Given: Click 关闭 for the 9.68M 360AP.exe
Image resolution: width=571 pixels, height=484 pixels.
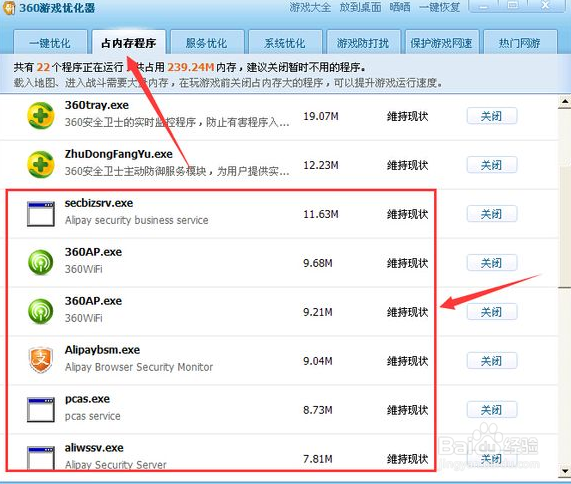Looking at the screenshot, I should pyautogui.click(x=492, y=263).
